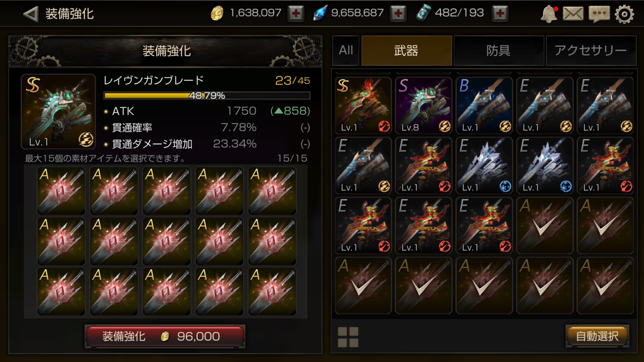Go back using the left arrow icon
Image resolution: width=644 pixels, height=362 pixels.
pyautogui.click(x=31, y=14)
